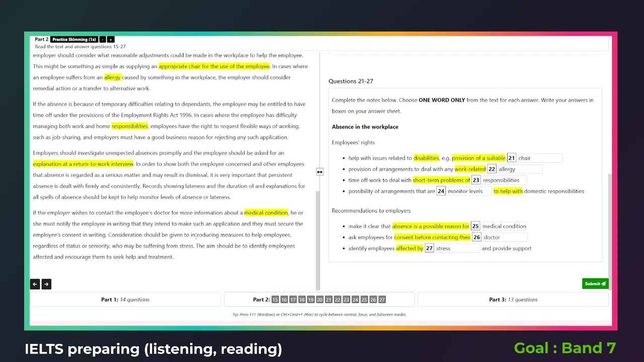This screenshot has width=644, height=362.
Task: Click highlighted word 'responsibilities' in passage
Action: coord(130,126)
